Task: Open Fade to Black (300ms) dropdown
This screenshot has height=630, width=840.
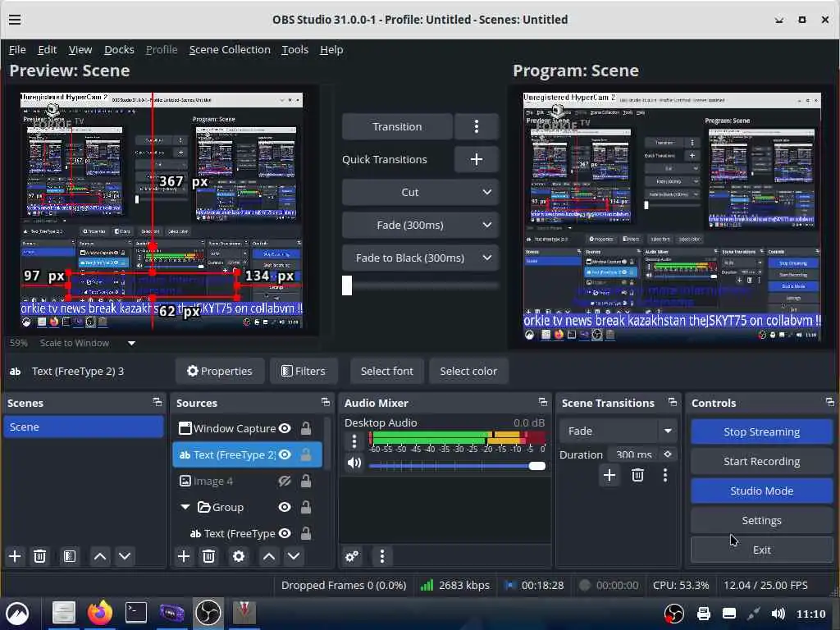Action: pos(421,258)
